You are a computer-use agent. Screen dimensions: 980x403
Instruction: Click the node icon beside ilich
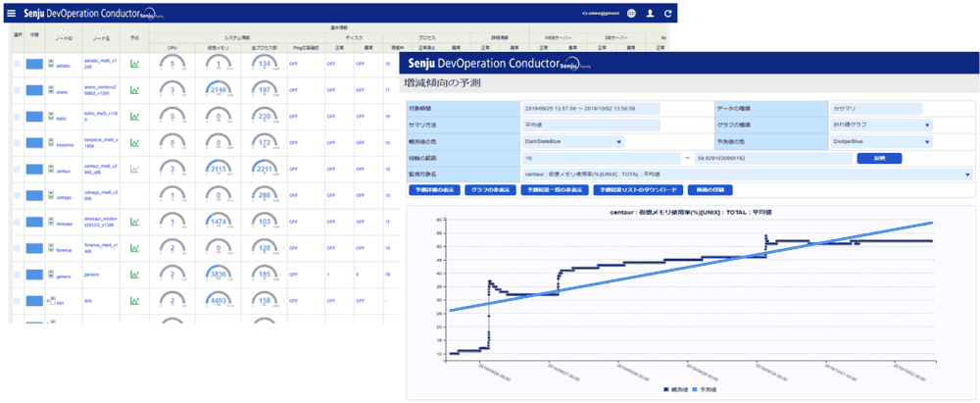52,300
